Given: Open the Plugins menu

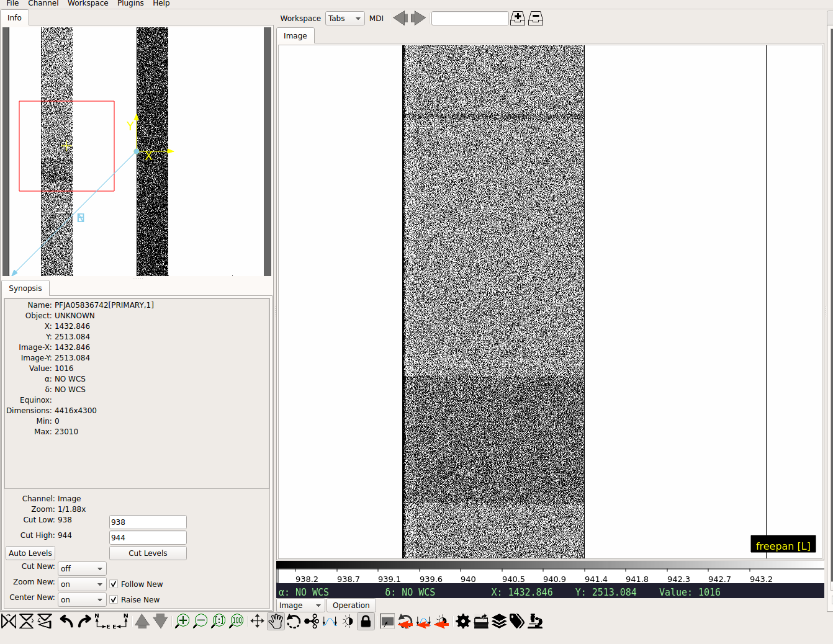Looking at the screenshot, I should (x=130, y=3).
